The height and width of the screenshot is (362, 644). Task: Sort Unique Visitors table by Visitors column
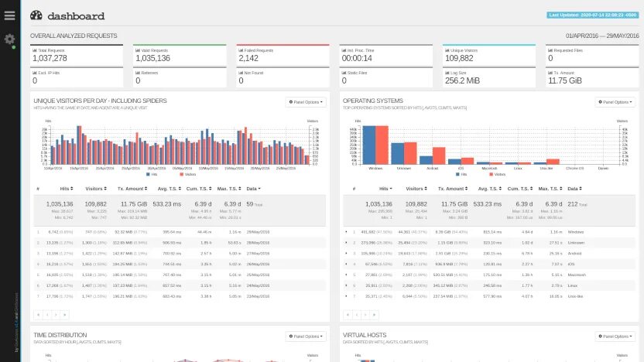[x=96, y=189]
